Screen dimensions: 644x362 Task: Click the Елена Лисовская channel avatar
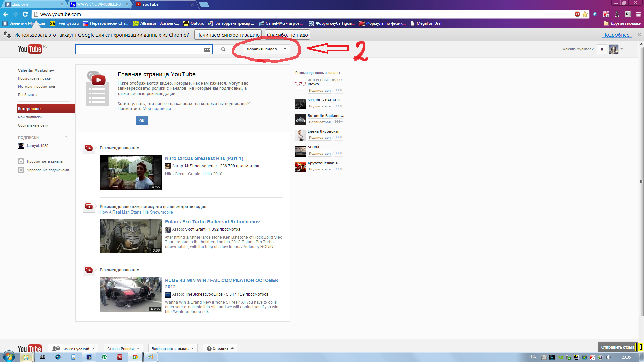pyautogui.click(x=301, y=135)
